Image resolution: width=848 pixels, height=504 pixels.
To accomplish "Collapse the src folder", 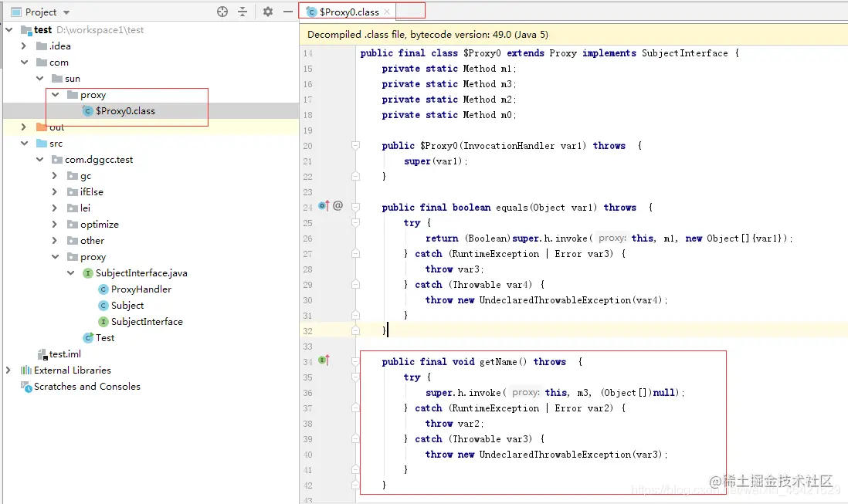I will [25, 143].
